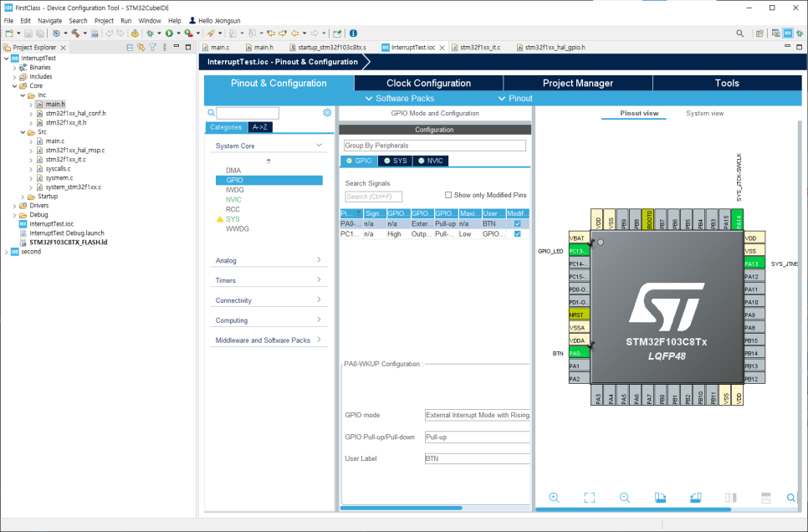Open the Project Manager tab
Screen dimensions: 808x532
click(x=578, y=83)
